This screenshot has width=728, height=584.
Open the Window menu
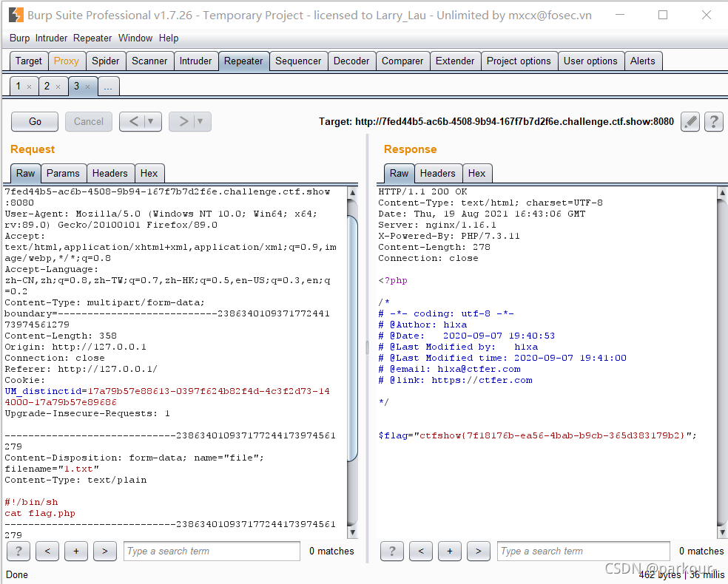click(135, 38)
